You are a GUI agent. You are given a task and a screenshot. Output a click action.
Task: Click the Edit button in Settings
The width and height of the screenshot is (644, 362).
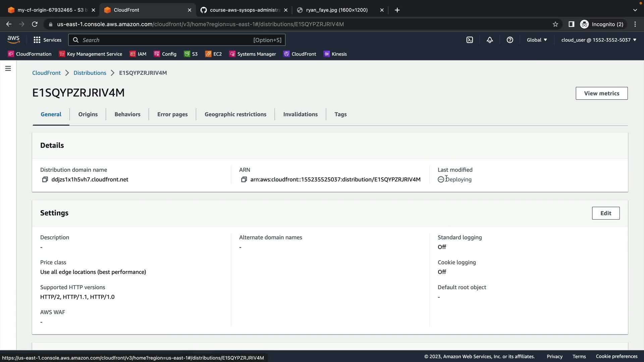click(x=605, y=213)
